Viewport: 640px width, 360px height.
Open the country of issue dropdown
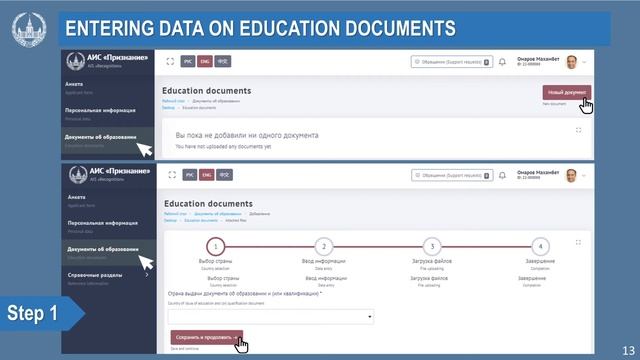tap(271, 317)
